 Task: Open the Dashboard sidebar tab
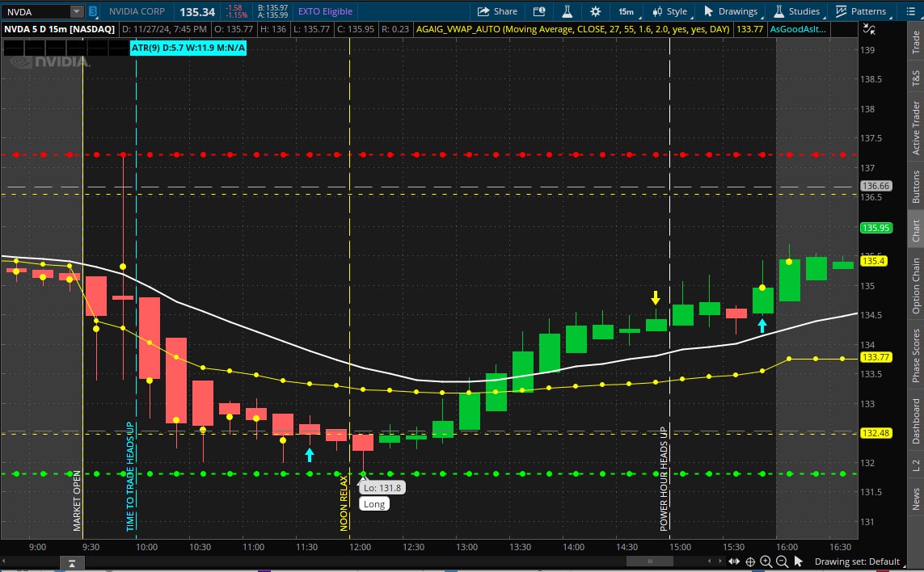pos(916,421)
